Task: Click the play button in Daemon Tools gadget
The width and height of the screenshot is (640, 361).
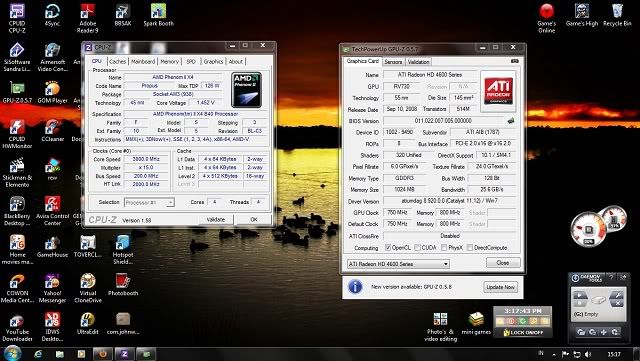Action: 579,295
